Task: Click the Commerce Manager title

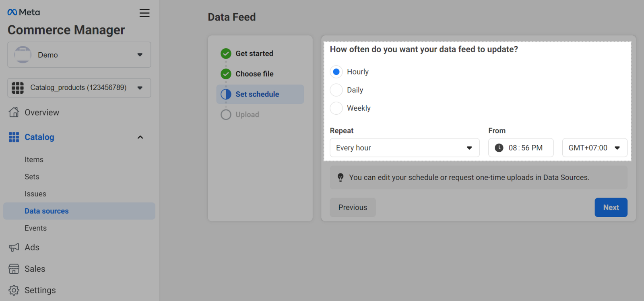Action: point(66,30)
